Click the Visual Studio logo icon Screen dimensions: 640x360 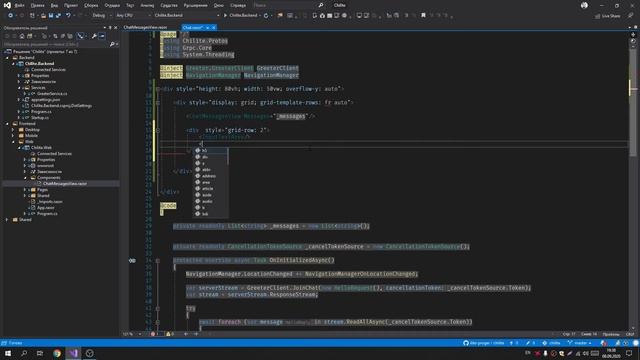point(7,5)
